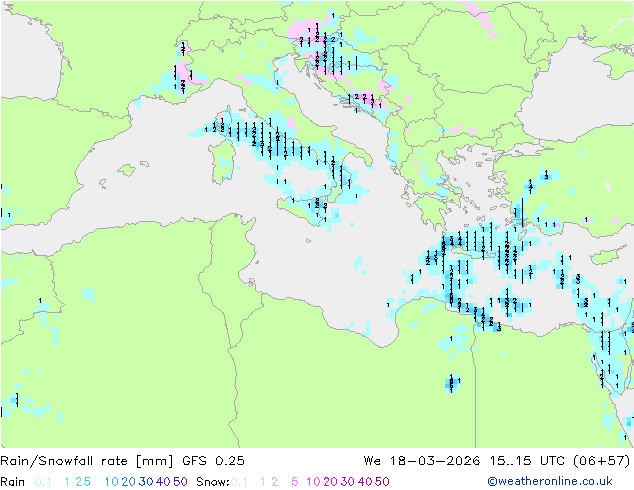Click the 'Snow:' legend label
Viewport: 634px width, 490px height.
[213, 482]
